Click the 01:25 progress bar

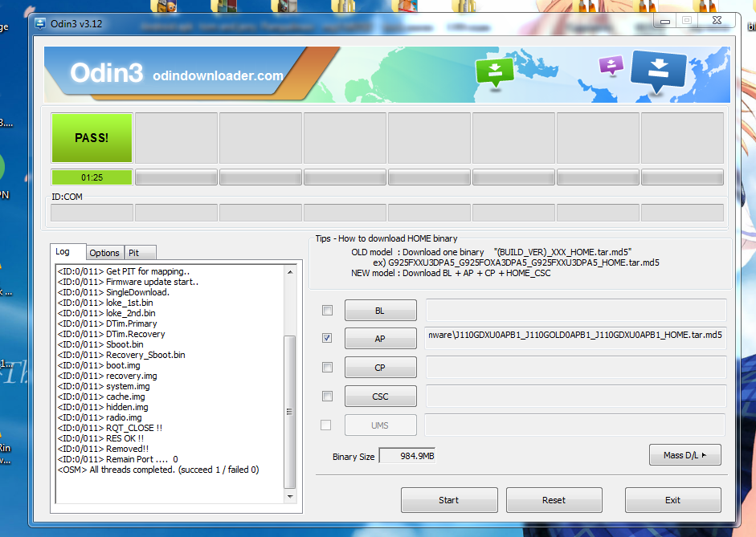pyautogui.click(x=92, y=177)
